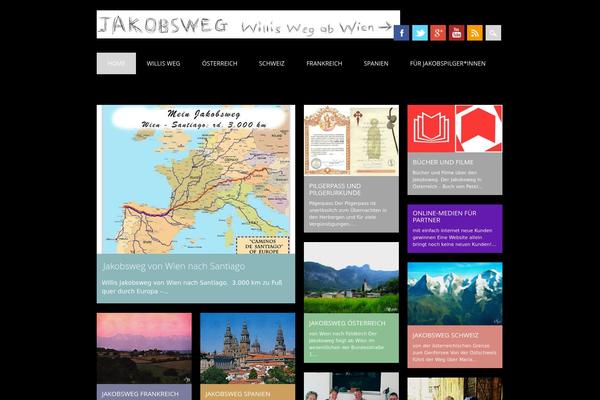Click the excerpt 'Willis Jakobsweg von Wien nach Santiago'
The height and width of the screenshot is (400, 600).
[x=192, y=287]
